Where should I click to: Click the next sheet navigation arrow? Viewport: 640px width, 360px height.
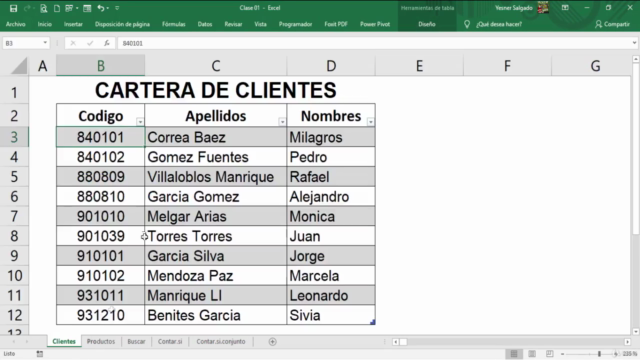point(27,342)
